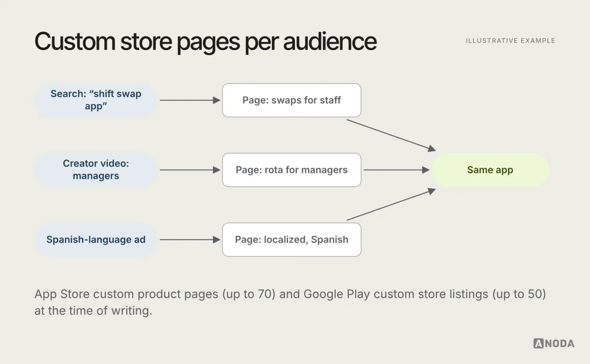The width and height of the screenshot is (590, 364).
Task: Select the 'Page: localized, Spanish' box
Action: pyautogui.click(x=292, y=240)
